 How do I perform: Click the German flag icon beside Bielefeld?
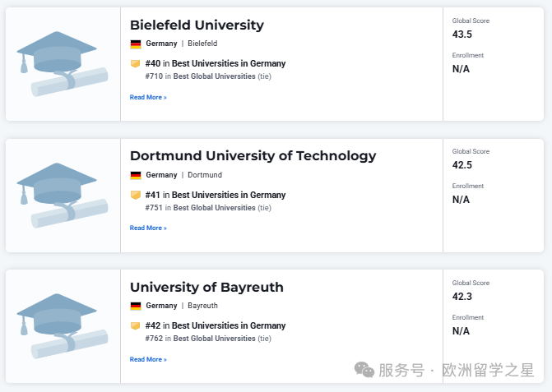pyautogui.click(x=136, y=44)
